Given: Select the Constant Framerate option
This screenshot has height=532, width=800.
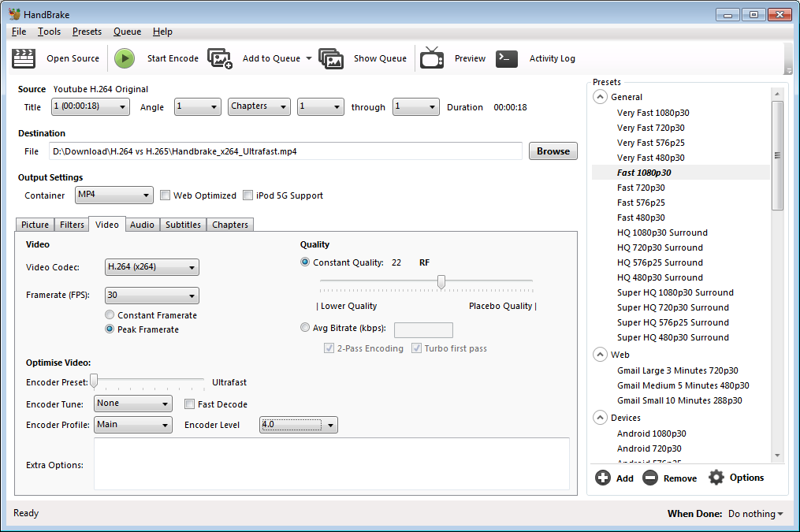Looking at the screenshot, I should coord(110,314).
